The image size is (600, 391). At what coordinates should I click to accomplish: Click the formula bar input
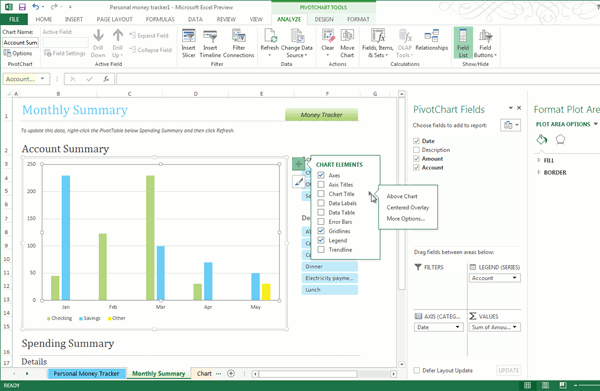pos(358,79)
